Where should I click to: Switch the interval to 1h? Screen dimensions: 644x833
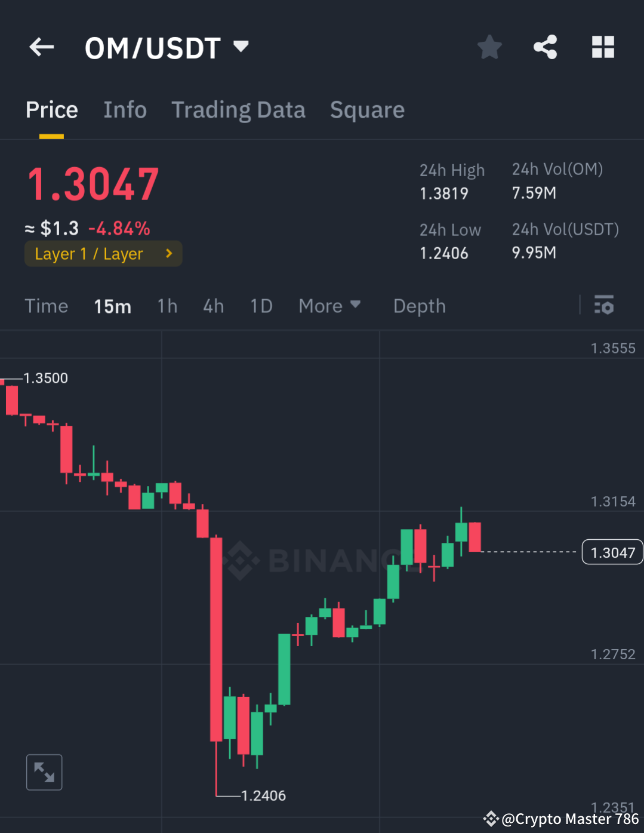point(167,306)
